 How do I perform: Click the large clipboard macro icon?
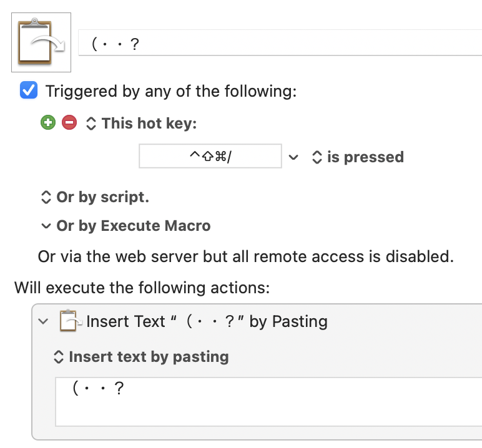tap(41, 42)
